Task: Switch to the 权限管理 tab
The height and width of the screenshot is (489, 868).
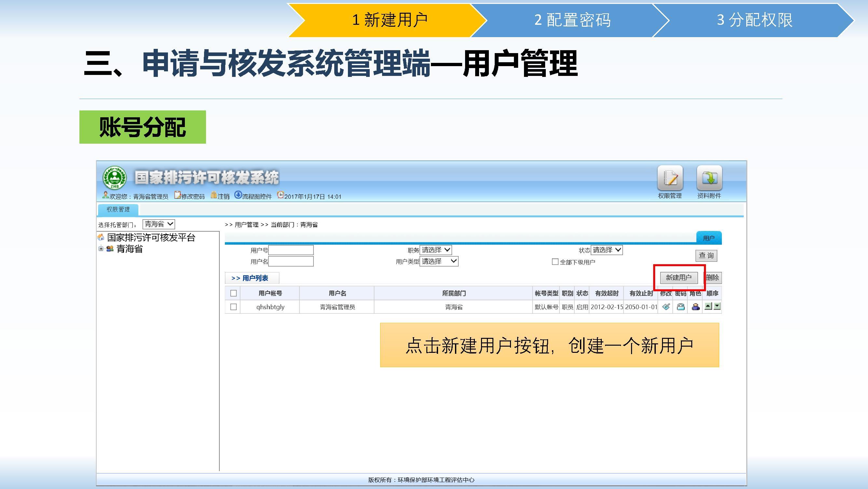Action: coord(118,209)
